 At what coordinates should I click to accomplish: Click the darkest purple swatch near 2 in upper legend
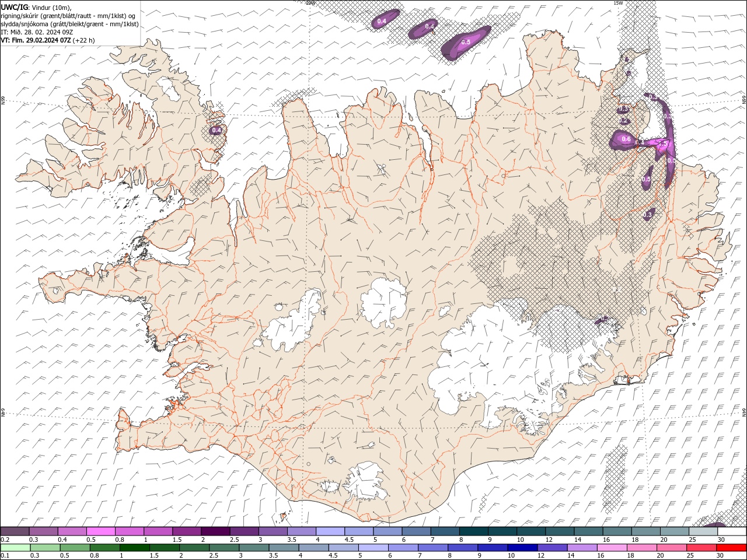[215, 531]
